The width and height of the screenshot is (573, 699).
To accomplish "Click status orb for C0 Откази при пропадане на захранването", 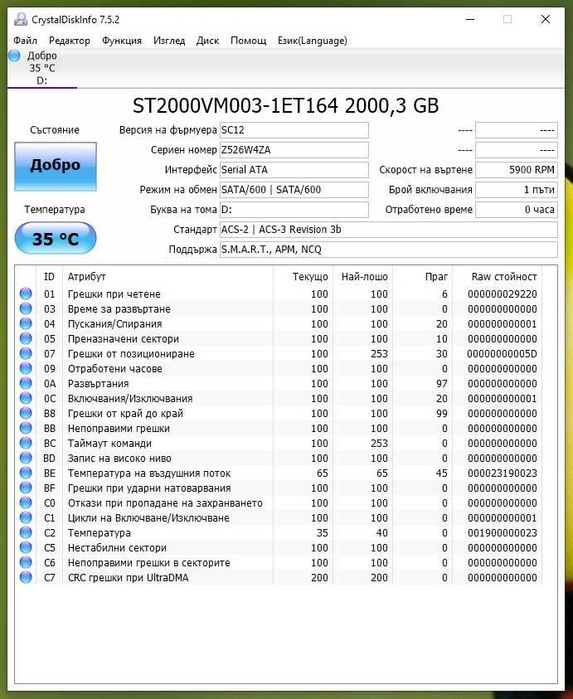I will [x=26, y=503].
